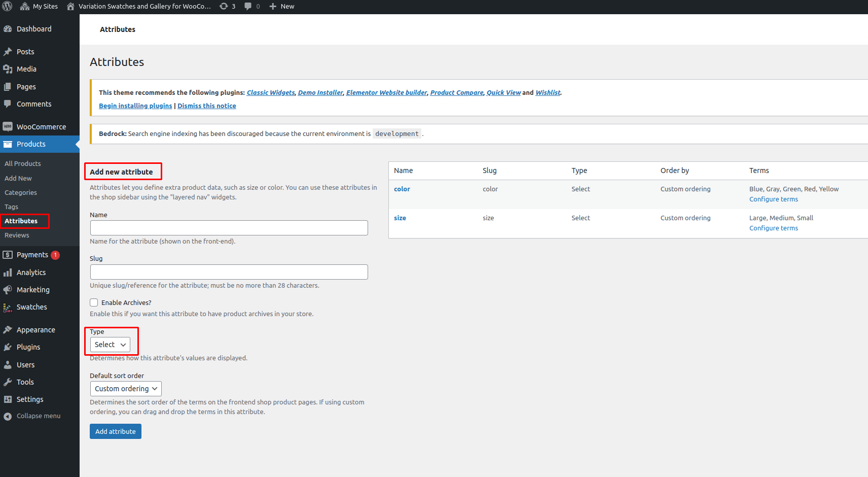Click the comments bubble icon
The width and height of the screenshot is (868, 477).
pos(248,7)
